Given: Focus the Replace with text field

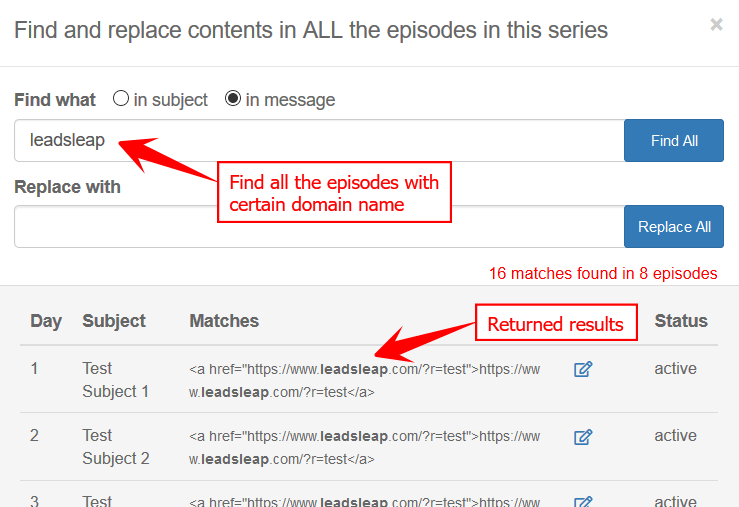Looking at the screenshot, I should tap(319, 227).
